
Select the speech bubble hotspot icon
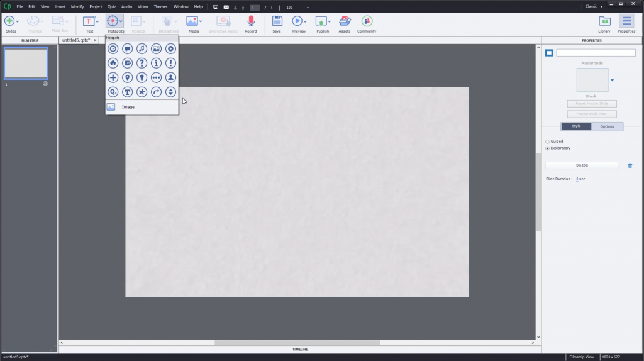tap(127, 49)
